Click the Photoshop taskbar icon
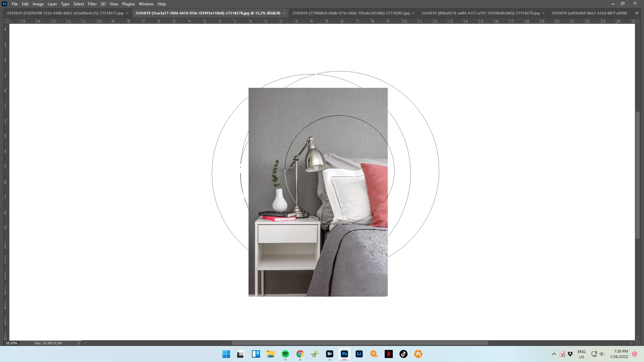 pyautogui.click(x=344, y=354)
